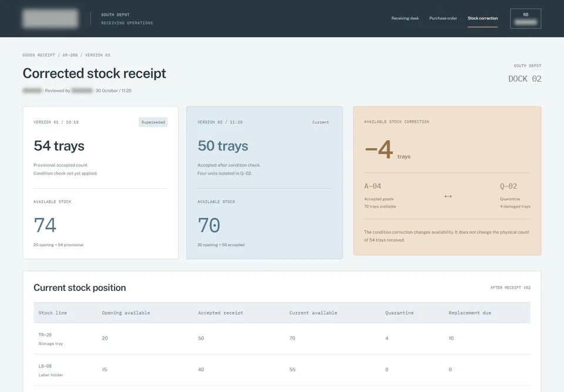Click the Stock line column header
Screen dimensions: 564x392
click(x=52, y=313)
